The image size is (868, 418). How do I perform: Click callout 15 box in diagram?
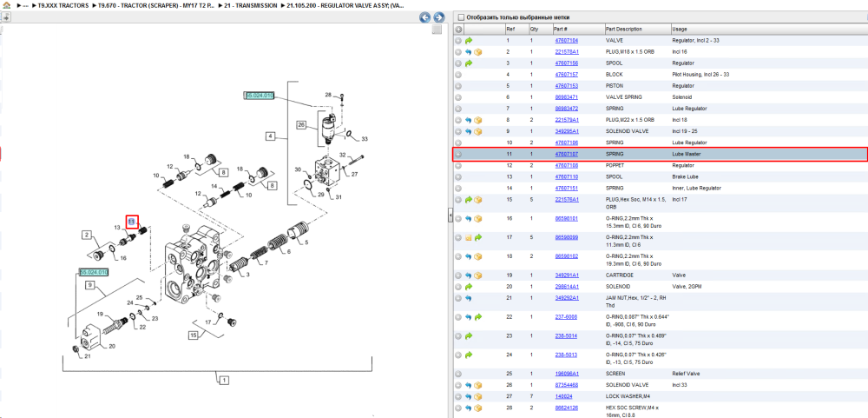(x=194, y=335)
